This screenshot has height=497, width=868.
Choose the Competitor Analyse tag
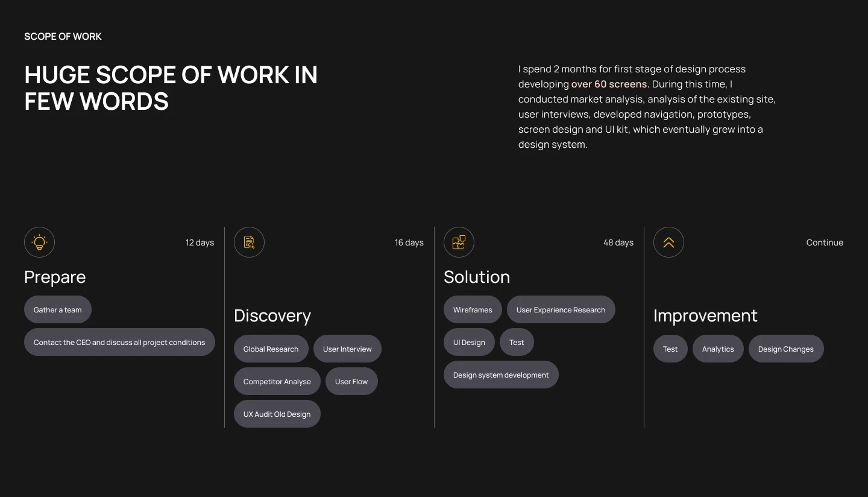click(x=277, y=381)
